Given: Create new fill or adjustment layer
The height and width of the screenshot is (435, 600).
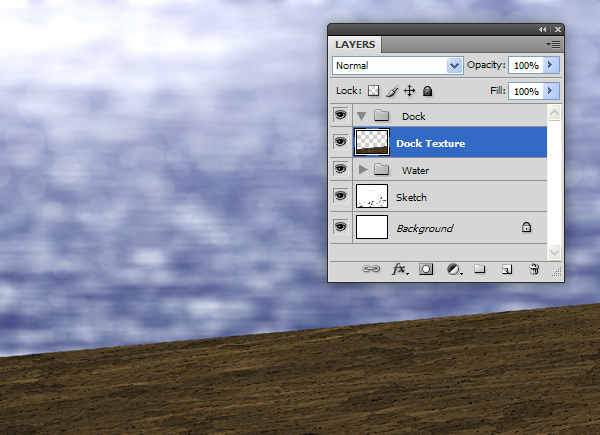Looking at the screenshot, I should [x=454, y=269].
